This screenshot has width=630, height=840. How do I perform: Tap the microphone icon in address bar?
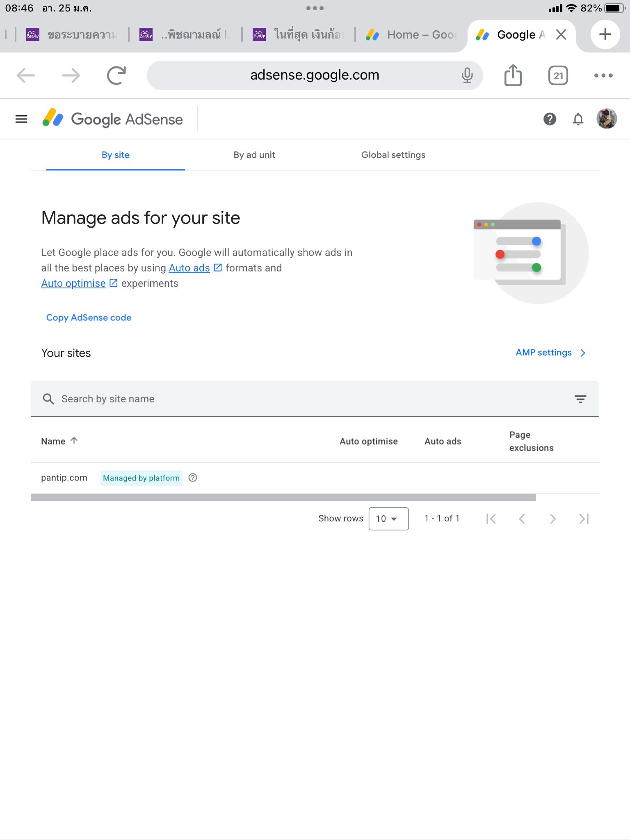(467, 75)
